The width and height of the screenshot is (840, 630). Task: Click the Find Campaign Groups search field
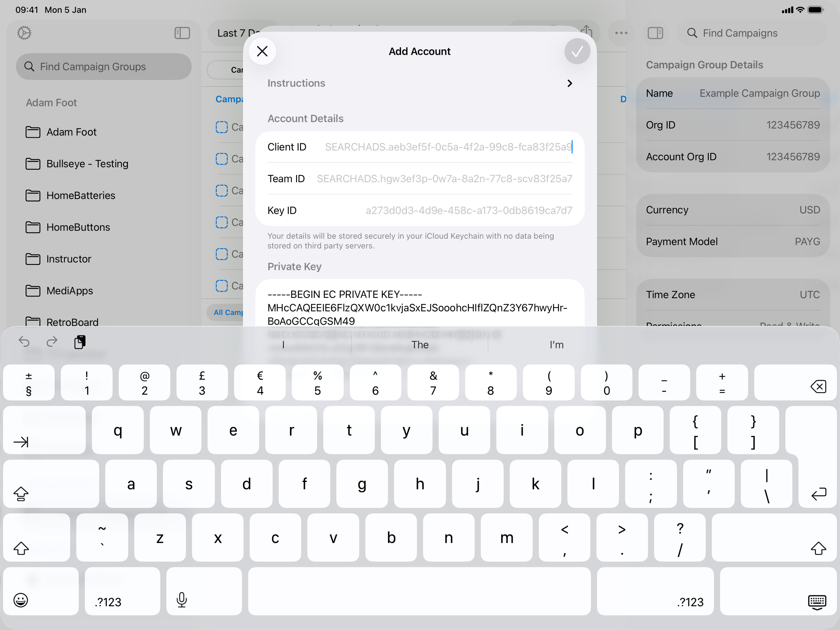[x=104, y=66]
